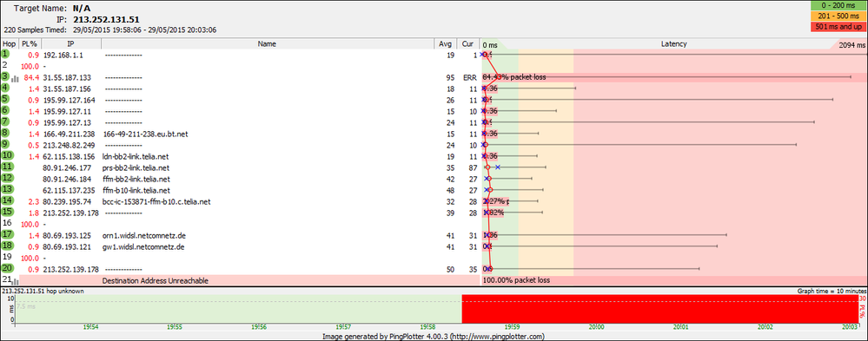868x341 pixels.
Task: Click the Cur column header
Action: click(467, 43)
